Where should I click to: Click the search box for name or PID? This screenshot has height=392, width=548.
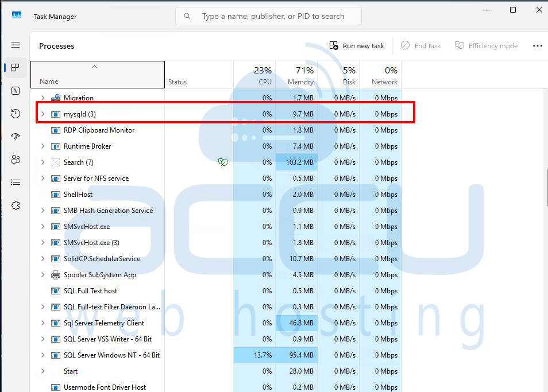pyautogui.click(x=268, y=16)
